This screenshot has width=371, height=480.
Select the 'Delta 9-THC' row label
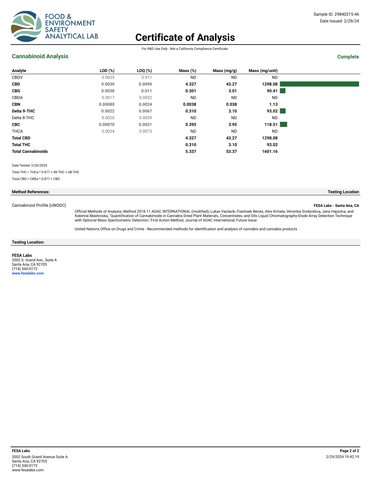23,111
